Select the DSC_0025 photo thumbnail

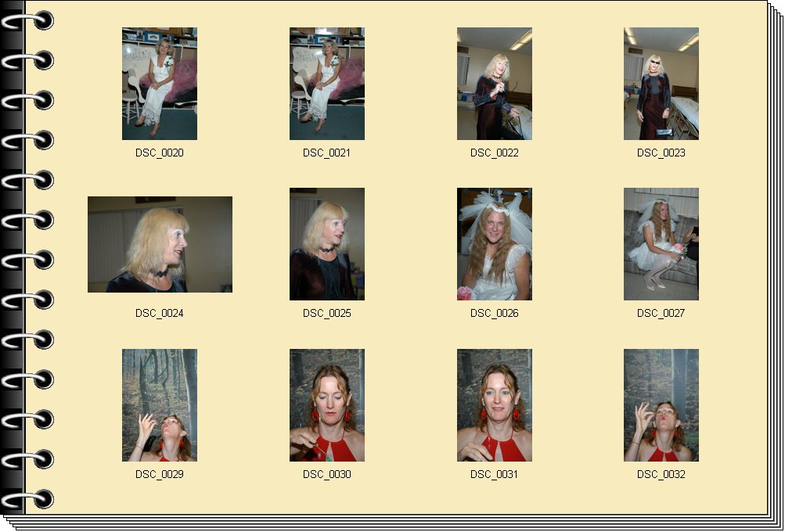pos(327,244)
